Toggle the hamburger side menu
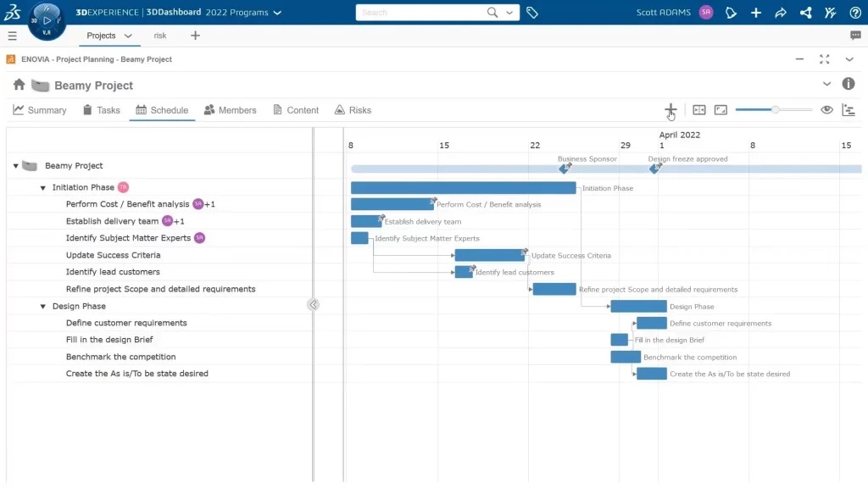 (x=12, y=36)
